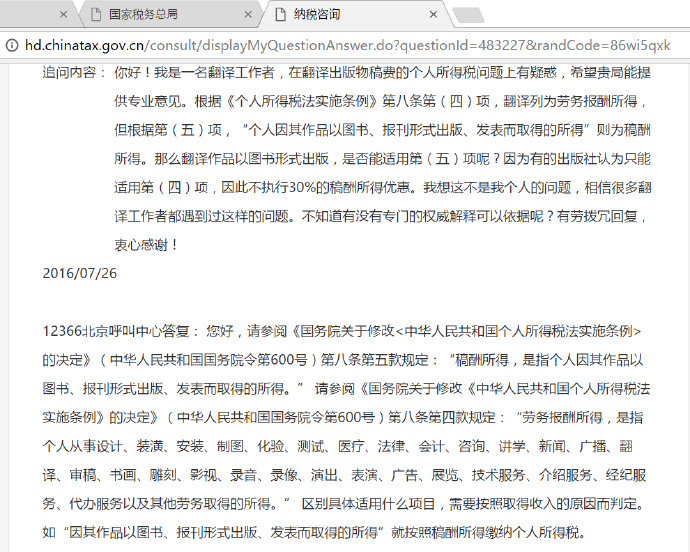Click the text 第八条第四款规定
This screenshot has height=552, width=690.
441,417
